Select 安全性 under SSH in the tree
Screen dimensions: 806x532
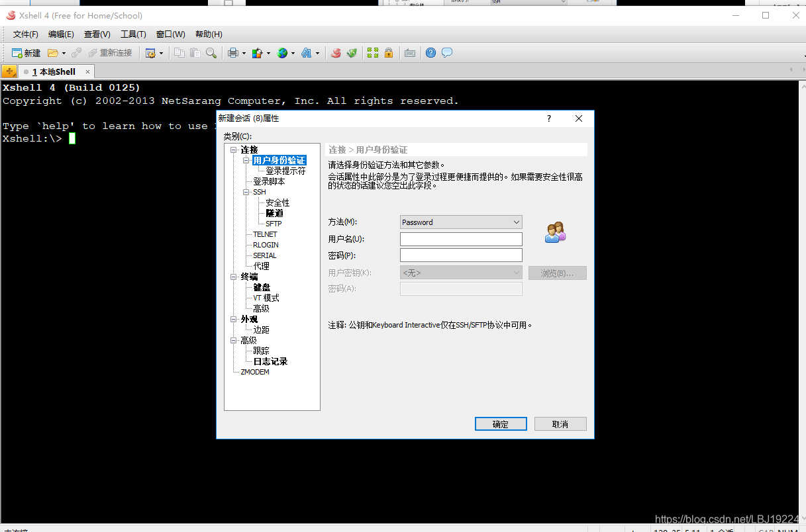coord(277,202)
